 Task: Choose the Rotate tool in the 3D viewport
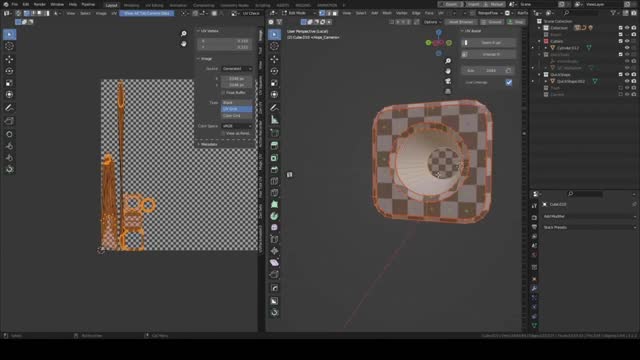pos(274,71)
